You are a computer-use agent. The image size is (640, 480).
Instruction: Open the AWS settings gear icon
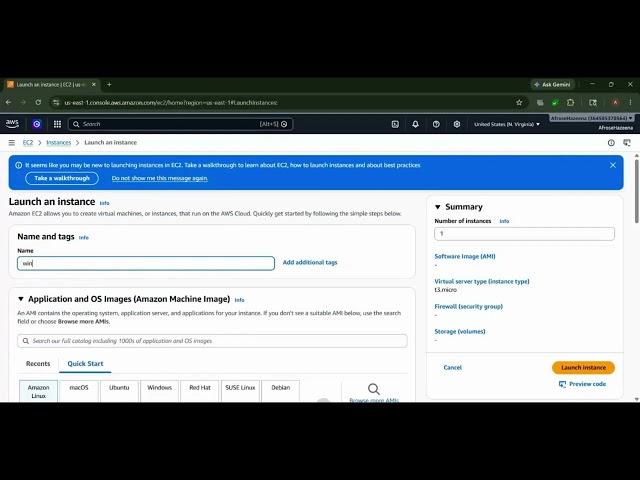457,124
